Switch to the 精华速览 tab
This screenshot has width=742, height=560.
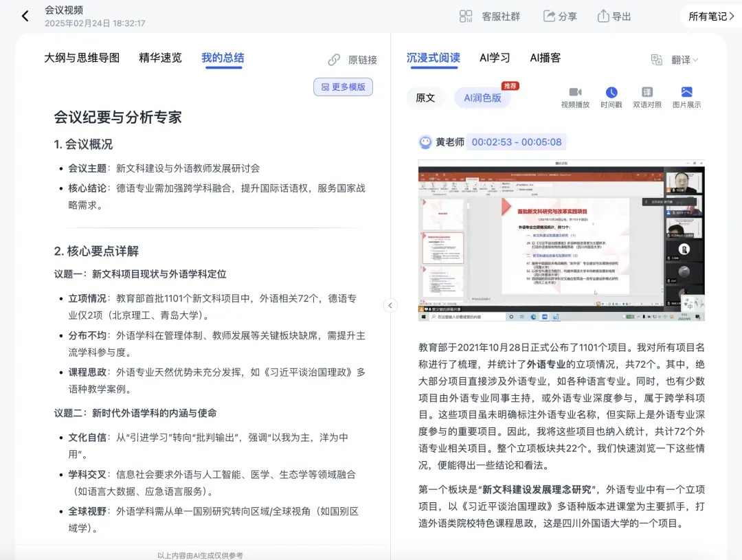point(160,58)
